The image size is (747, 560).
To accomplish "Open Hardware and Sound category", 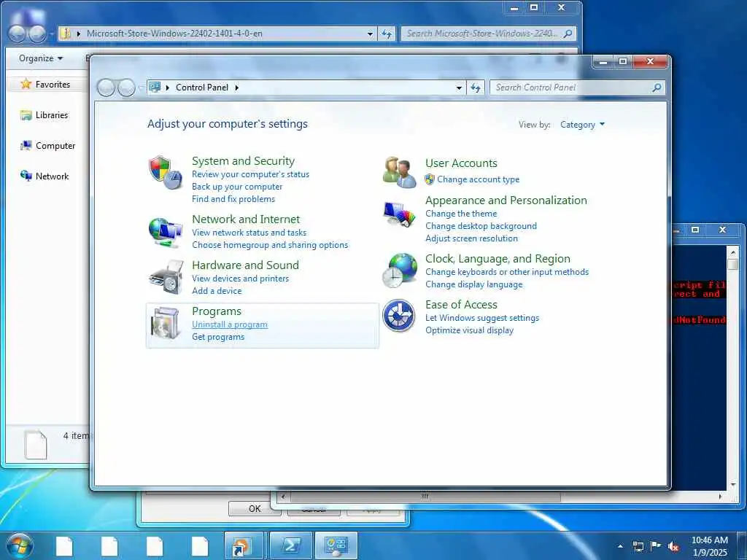I will coord(245,265).
